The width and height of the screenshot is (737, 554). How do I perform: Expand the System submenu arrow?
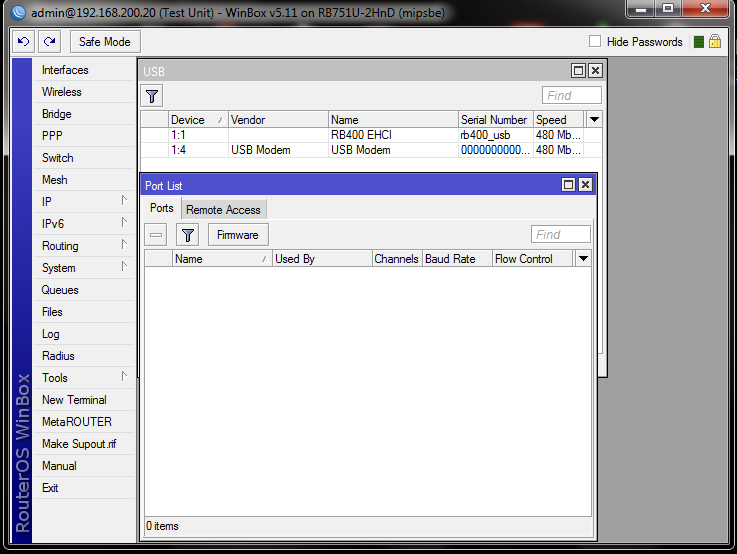(x=124, y=266)
